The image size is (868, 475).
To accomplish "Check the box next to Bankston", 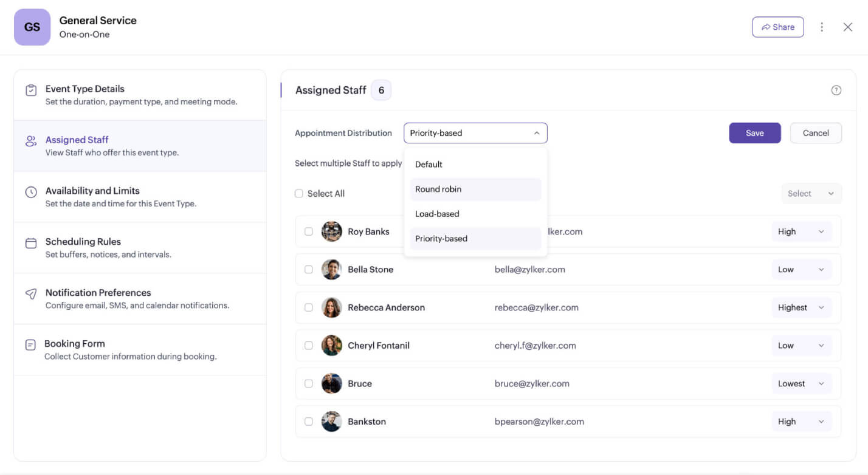I will (309, 422).
